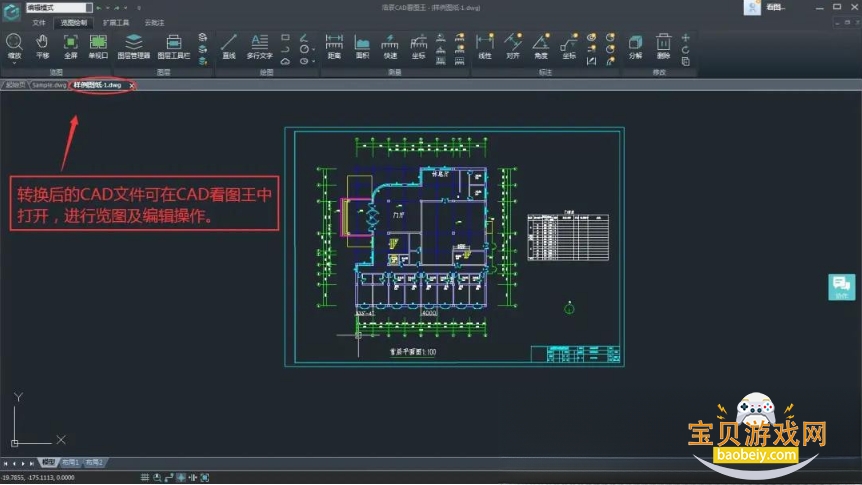Click the 首层平面图 1:100 drawing title
This screenshot has width=862, height=485.
click(412, 352)
